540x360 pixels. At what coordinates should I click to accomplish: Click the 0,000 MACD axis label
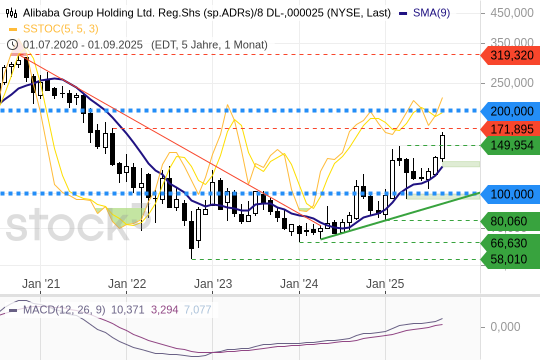point(505,327)
